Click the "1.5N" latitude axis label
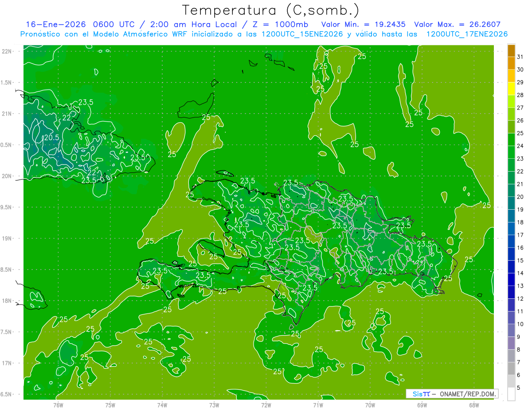 7,82
